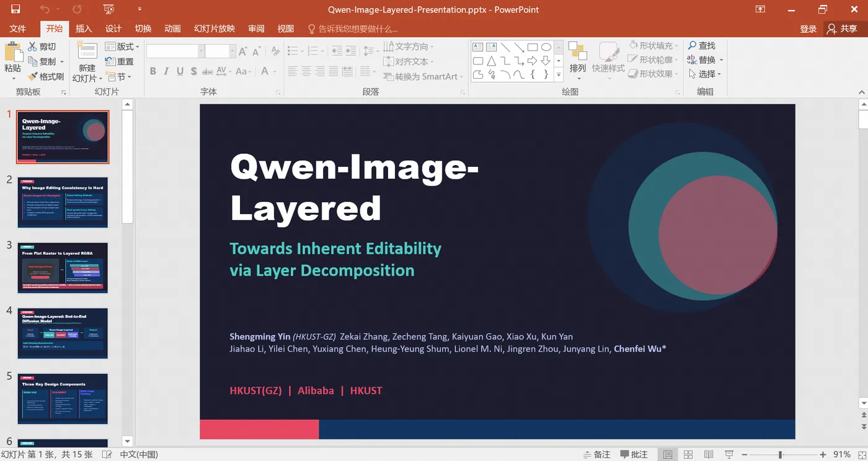Viewport: 868px width, 461px height.
Task: Toggle Align Right paragraph alignment
Action: point(320,71)
